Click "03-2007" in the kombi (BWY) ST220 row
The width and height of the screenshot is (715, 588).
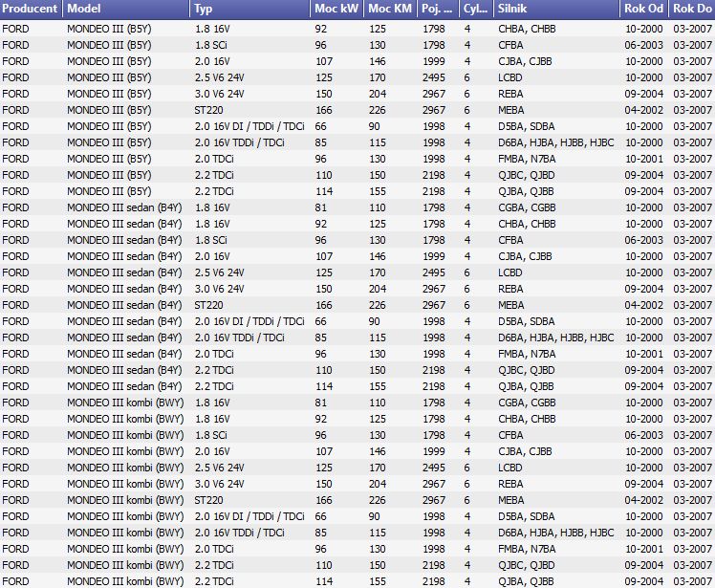(692, 500)
